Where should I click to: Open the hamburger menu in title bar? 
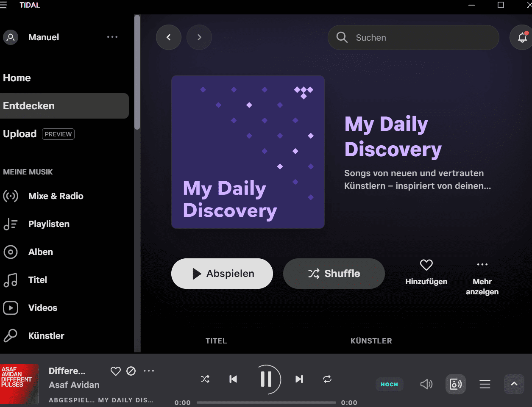(3, 5)
